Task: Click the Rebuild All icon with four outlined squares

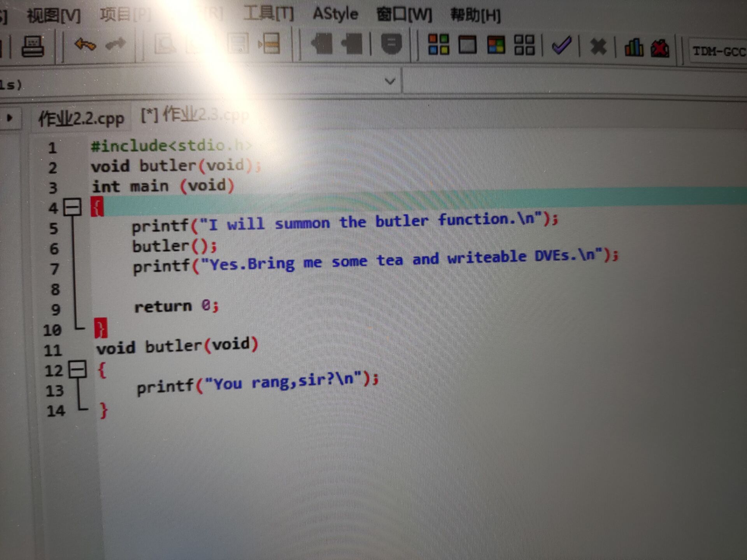Action: click(524, 45)
